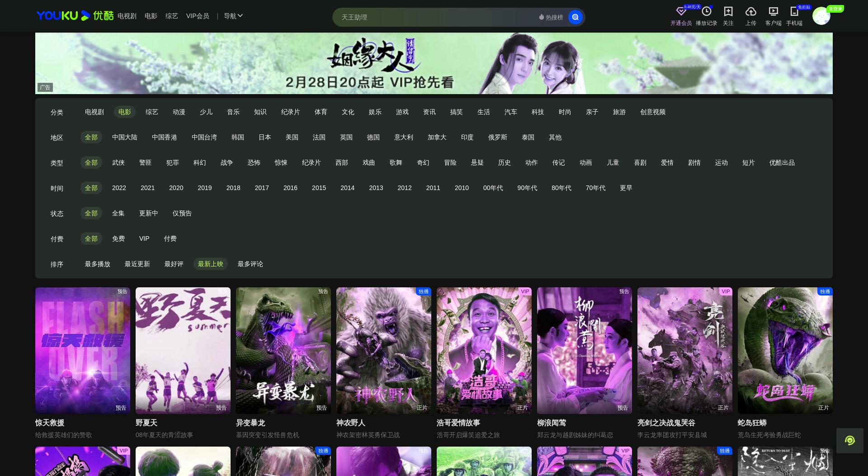Select 创意视频 category

(652, 112)
